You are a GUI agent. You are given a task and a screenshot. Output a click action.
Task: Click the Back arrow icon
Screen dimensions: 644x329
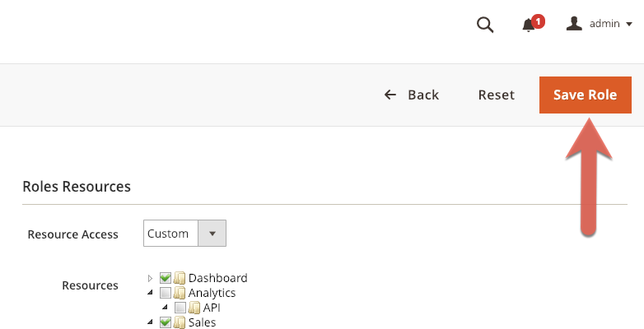click(x=390, y=95)
